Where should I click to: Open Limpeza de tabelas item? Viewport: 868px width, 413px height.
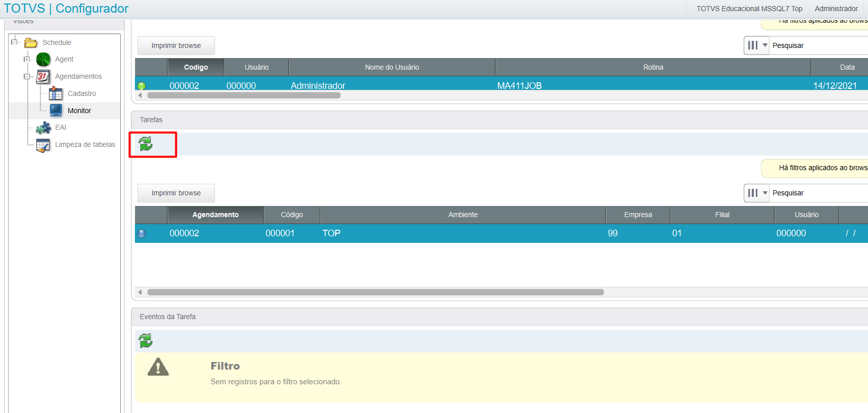point(85,144)
